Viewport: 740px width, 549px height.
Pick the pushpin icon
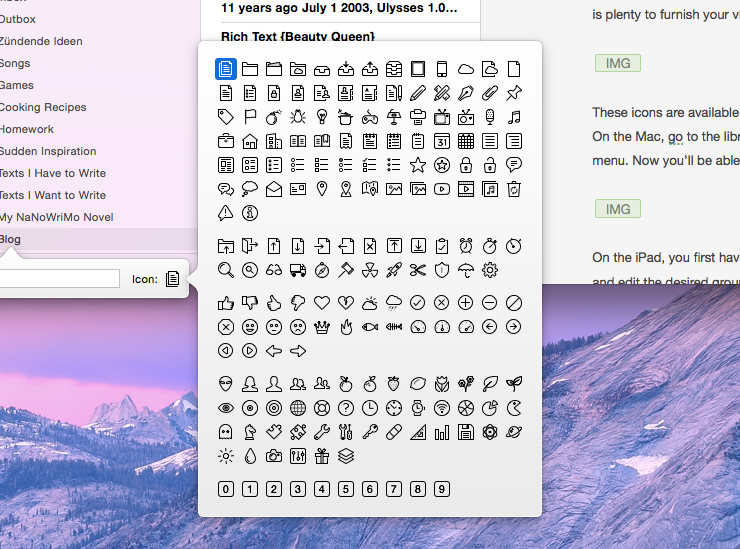[514, 93]
